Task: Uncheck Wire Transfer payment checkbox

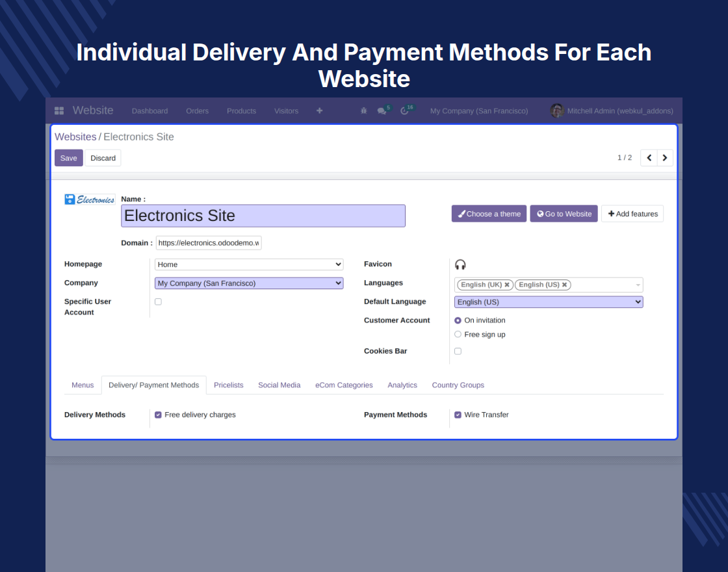Action: (x=458, y=415)
